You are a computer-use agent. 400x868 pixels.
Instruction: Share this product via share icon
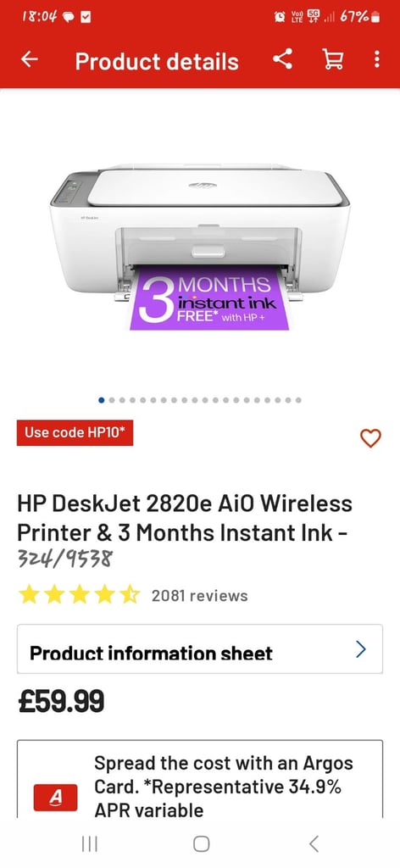(x=283, y=59)
